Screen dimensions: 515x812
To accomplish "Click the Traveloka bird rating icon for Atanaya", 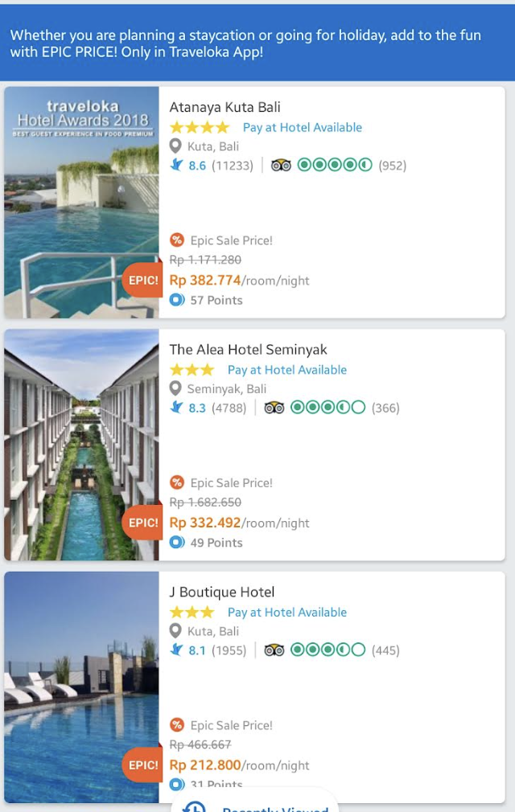I will pyautogui.click(x=177, y=166).
